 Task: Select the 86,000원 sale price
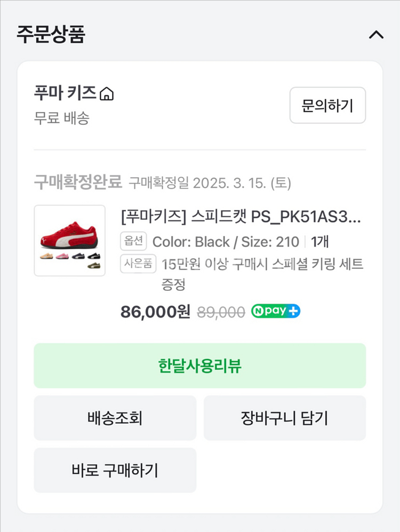(x=155, y=312)
